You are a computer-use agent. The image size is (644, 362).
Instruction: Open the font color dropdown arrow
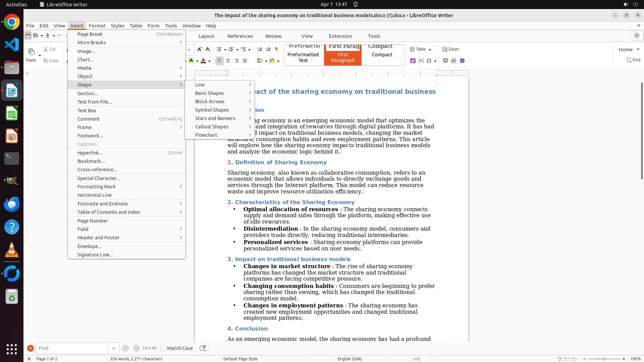(209, 61)
